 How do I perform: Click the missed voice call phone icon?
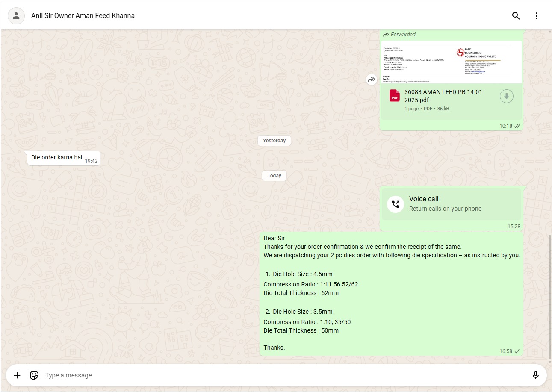396,204
